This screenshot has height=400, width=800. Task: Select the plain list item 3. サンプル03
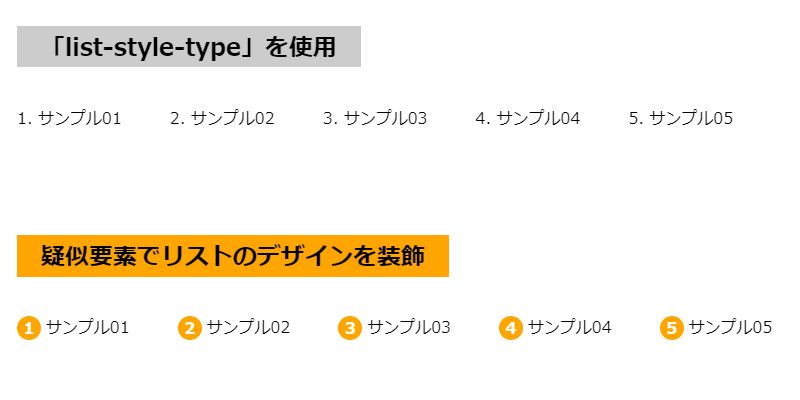[x=375, y=118]
